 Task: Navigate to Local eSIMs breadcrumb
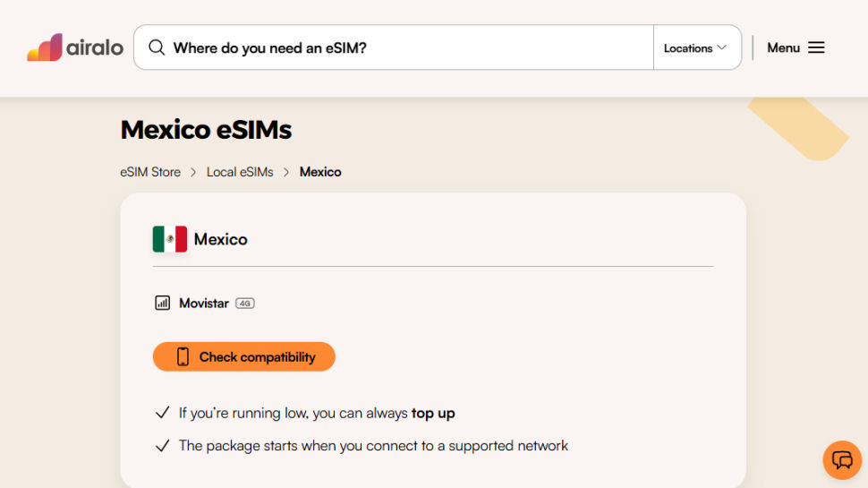pyautogui.click(x=240, y=172)
